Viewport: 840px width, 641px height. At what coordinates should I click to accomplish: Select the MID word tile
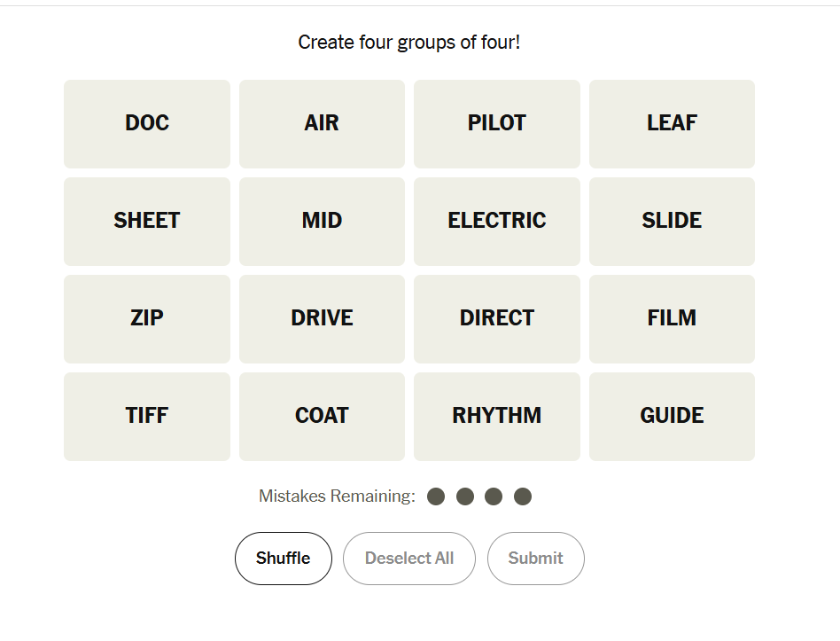[322, 222]
